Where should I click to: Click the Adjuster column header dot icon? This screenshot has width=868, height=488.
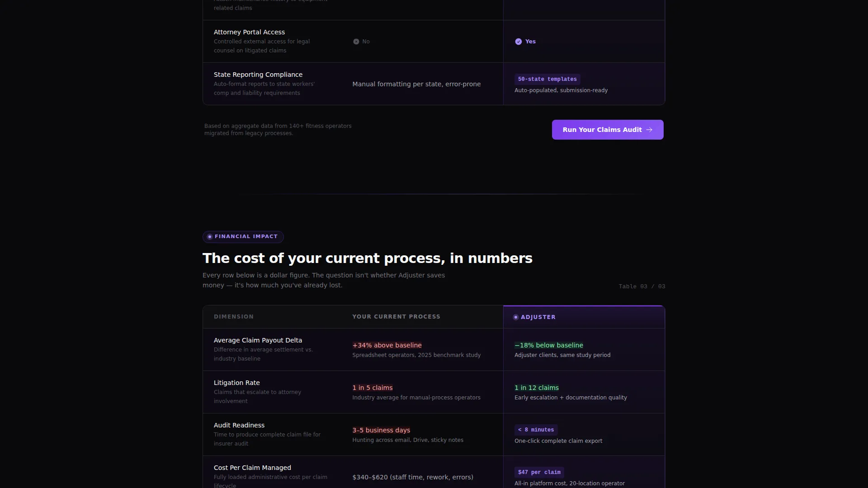[516, 317]
